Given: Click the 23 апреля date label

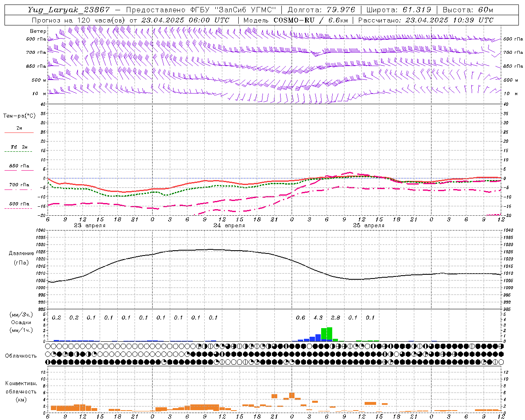Looking at the screenshot, I should [89, 226].
